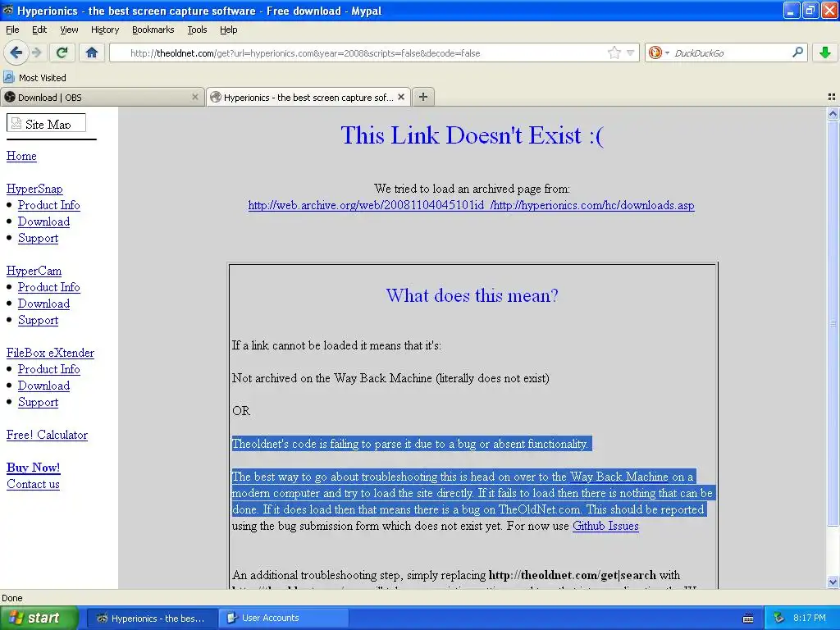The height and width of the screenshot is (630, 840).
Task: Go to the browser Home page
Action: coord(92,52)
